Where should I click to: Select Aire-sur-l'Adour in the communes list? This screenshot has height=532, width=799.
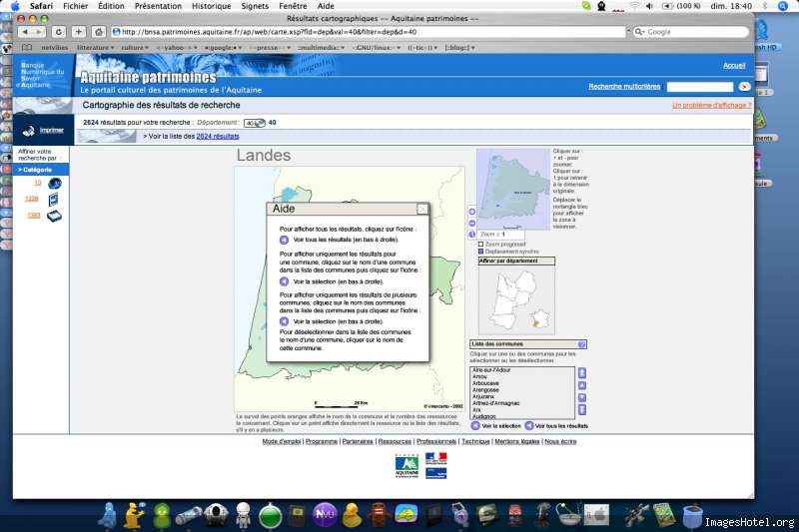(491, 370)
